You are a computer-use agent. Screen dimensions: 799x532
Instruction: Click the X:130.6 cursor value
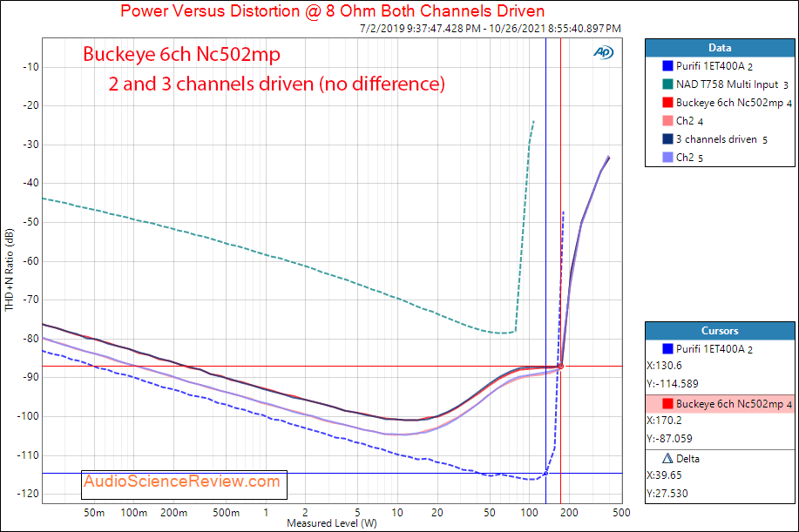pyautogui.click(x=664, y=366)
